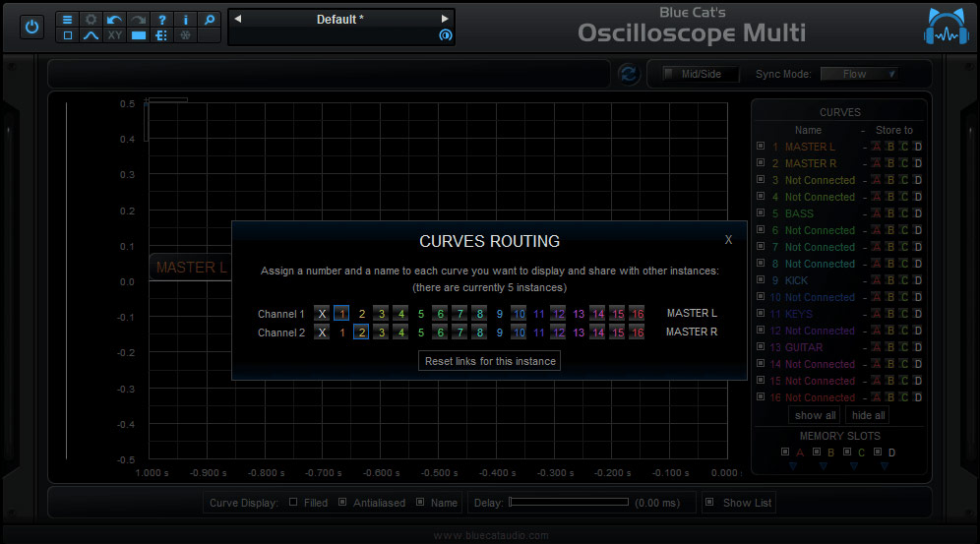Enable the Filled curve display checkbox
This screenshot has height=544, width=980.
(293, 502)
